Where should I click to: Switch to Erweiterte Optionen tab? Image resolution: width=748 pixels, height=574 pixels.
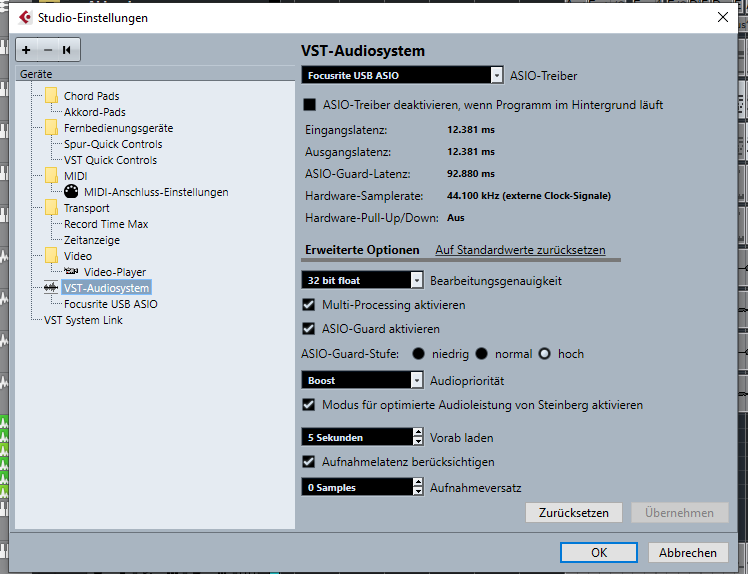362,250
